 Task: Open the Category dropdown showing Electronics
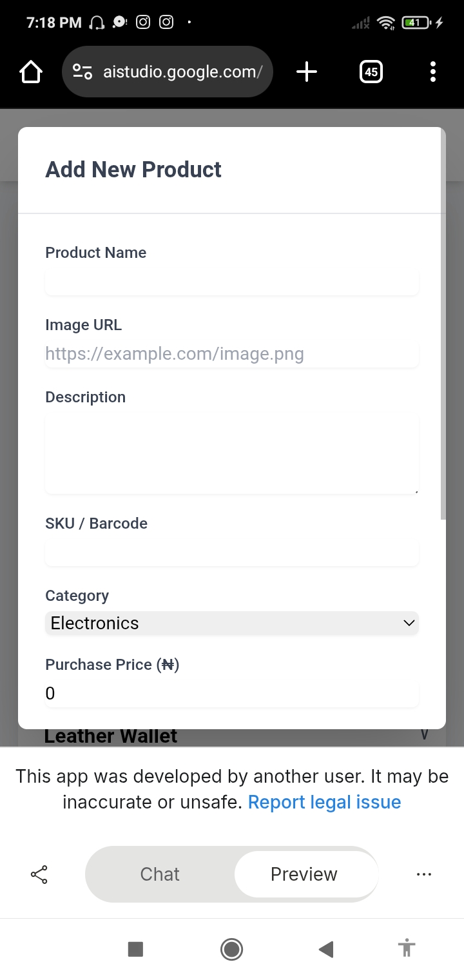pyautogui.click(x=232, y=623)
